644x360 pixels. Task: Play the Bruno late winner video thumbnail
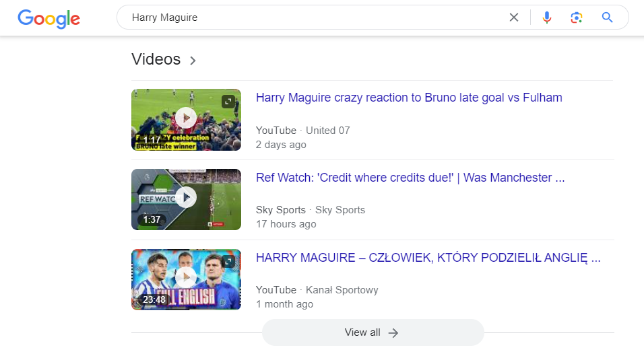point(186,120)
